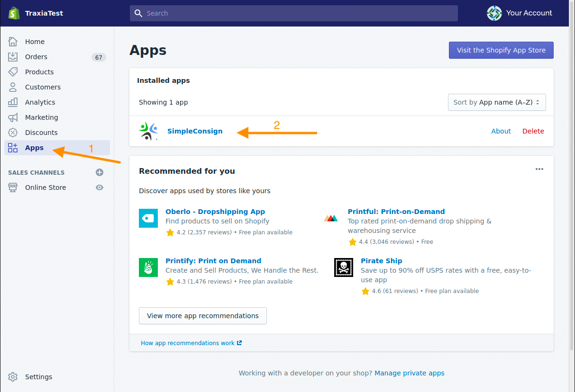Open the SimpleConsign app link
Screen dimensions: 575x392
point(195,131)
